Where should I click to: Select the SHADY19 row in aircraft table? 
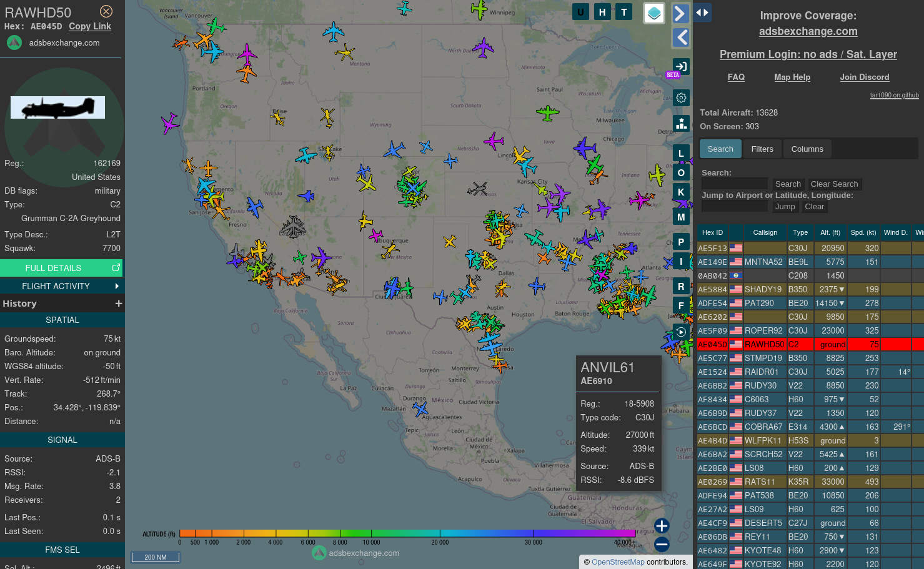(810, 289)
